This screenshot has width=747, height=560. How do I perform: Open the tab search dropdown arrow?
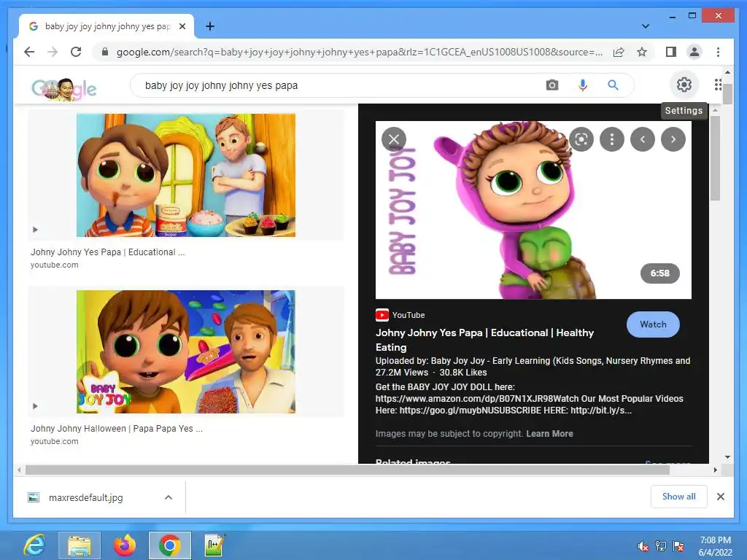click(x=646, y=26)
